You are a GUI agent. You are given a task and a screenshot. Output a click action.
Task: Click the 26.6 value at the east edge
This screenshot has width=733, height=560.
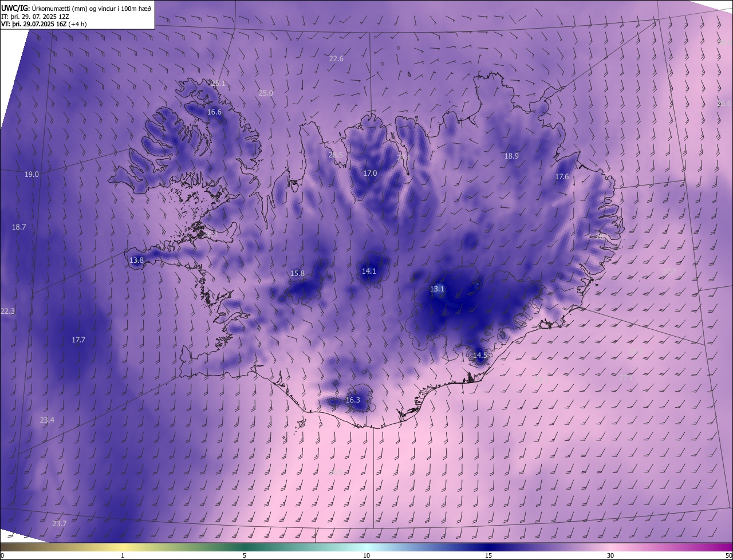(724, 104)
